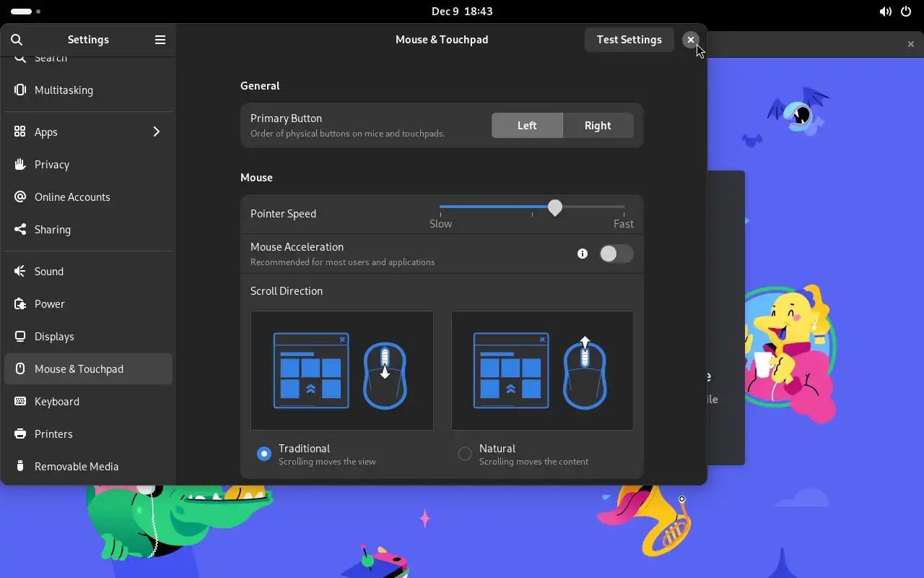924x578 pixels.
Task: Go to Online Accounts panel
Action: [88, 197]
